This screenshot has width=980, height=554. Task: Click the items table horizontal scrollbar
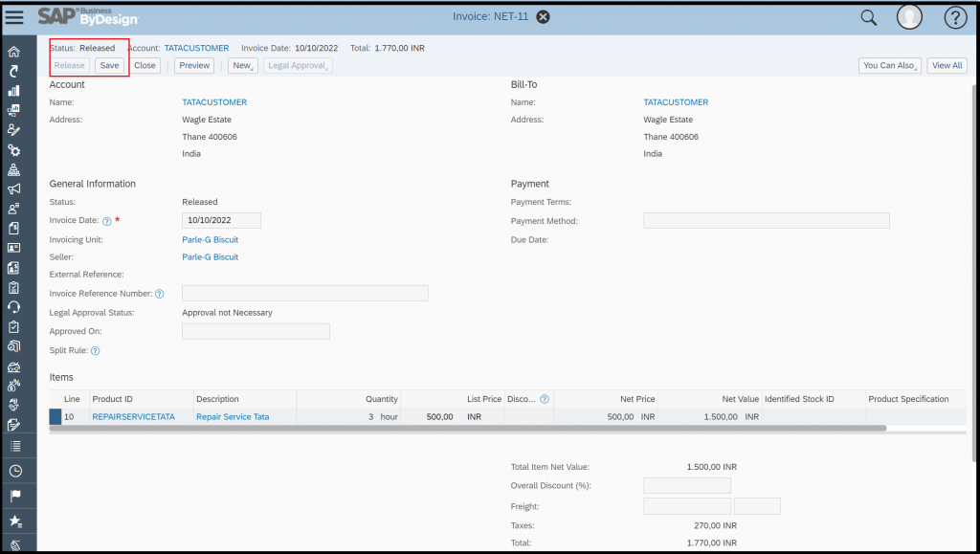point(467,429)
